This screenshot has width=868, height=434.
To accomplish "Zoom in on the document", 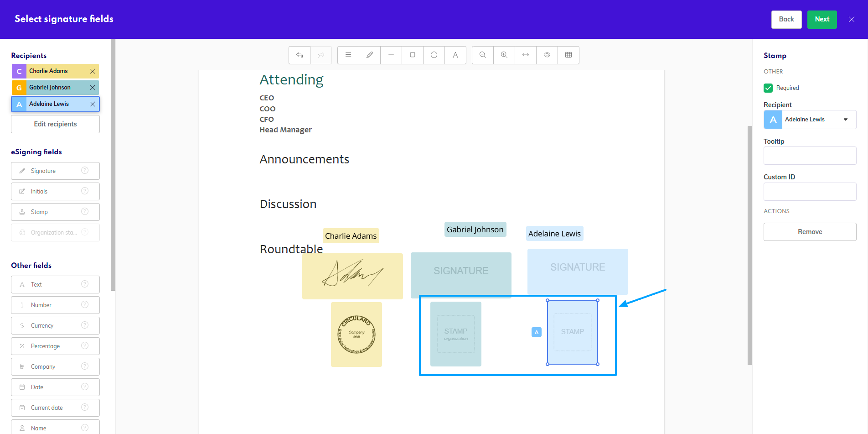I will 504,55.
